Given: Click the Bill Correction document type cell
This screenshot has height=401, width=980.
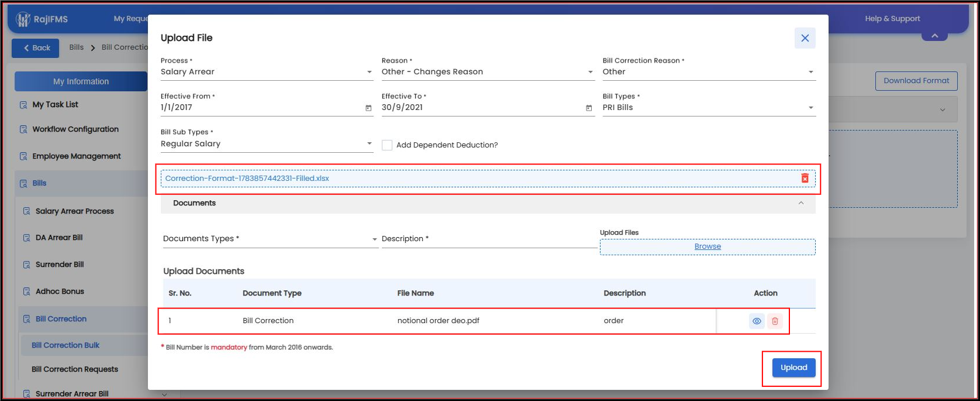Looking at the screenshot, I should pyautogui.click(x=268, y=321).
